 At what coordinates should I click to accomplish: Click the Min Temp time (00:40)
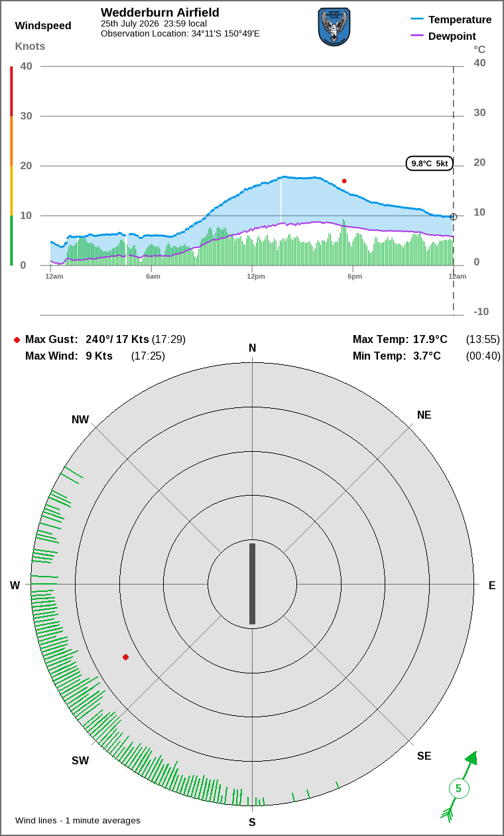coord(483,356)
